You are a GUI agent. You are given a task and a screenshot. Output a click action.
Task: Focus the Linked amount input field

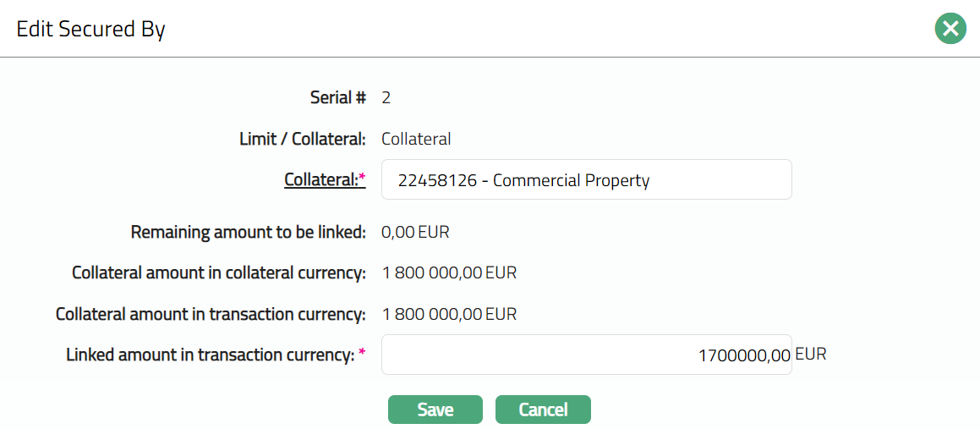586,355
